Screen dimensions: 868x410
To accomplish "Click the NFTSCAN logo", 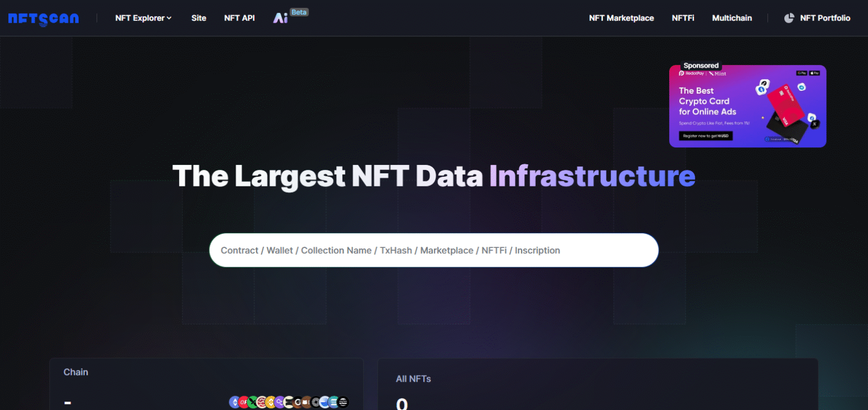I will (44, 18).
